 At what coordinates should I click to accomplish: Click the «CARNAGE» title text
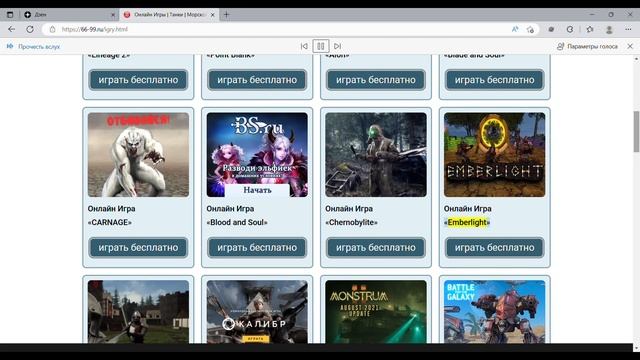click(x=110, y=222)
